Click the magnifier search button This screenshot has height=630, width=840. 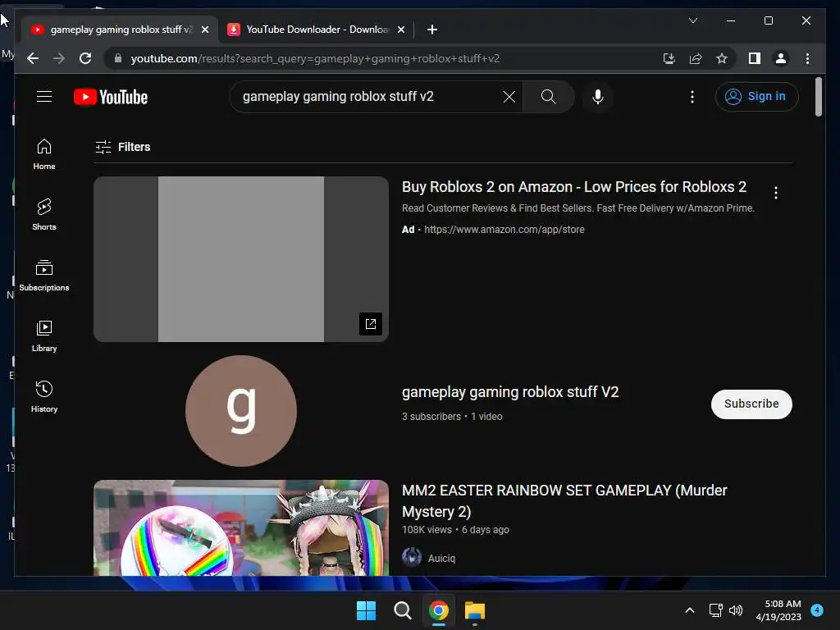548,97
